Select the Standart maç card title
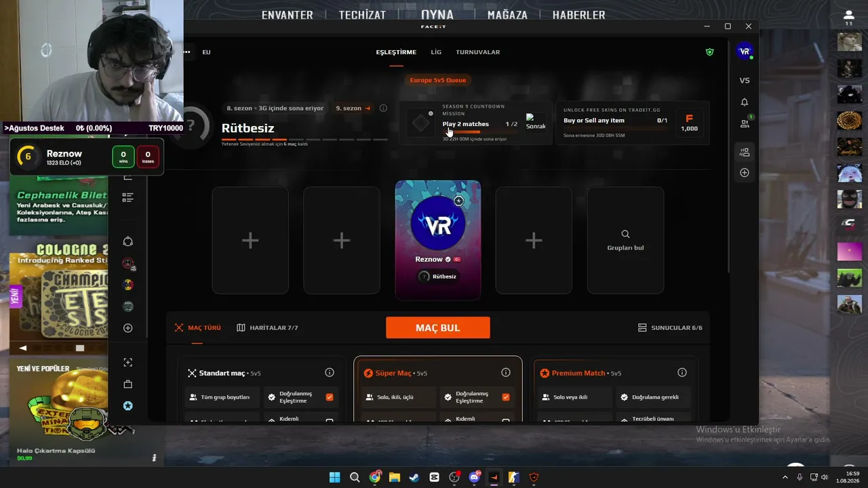 point(222,373)
